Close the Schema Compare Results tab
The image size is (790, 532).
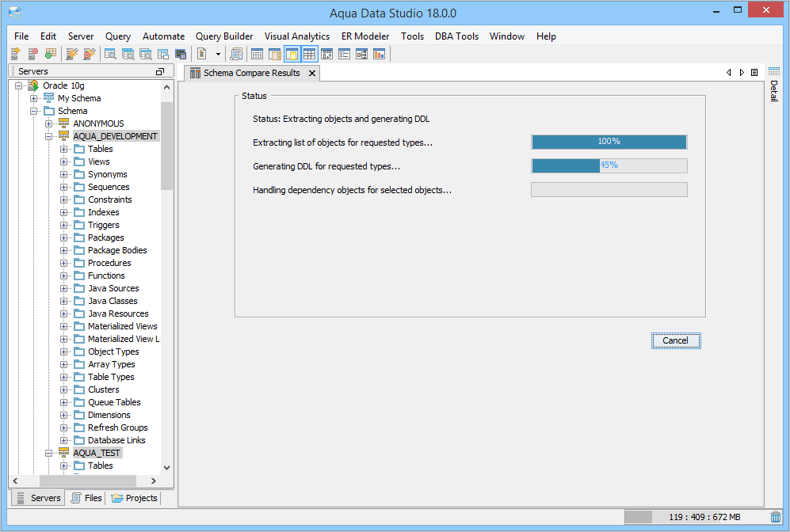tap(312, 73)
